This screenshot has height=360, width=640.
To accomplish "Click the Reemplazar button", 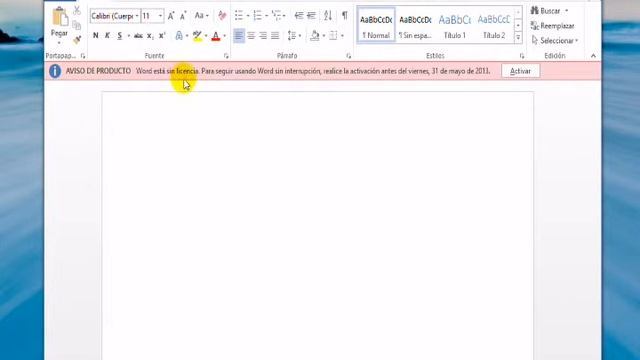I will pos(552,26).
